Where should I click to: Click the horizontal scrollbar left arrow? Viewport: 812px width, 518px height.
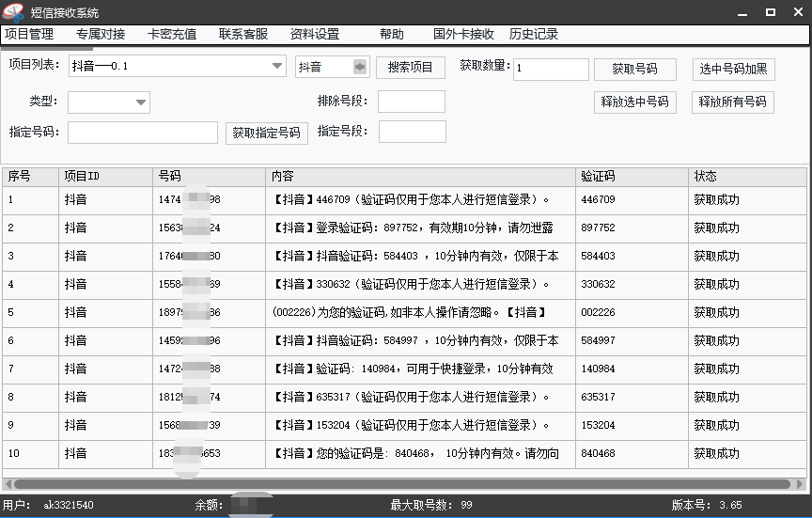tap(8, 484)
